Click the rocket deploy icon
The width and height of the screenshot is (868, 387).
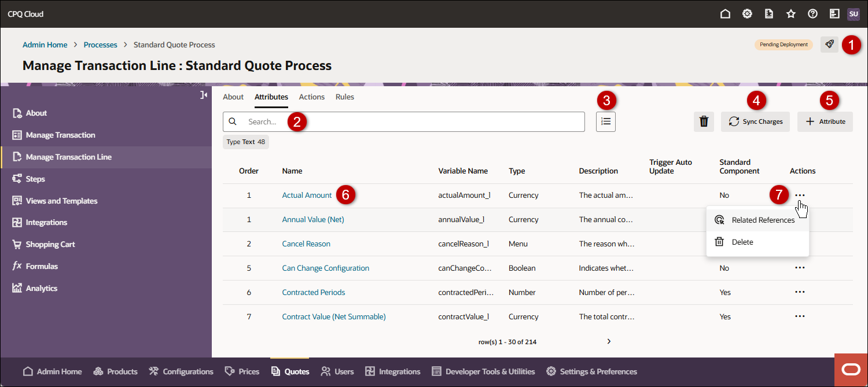click(829, 45)
